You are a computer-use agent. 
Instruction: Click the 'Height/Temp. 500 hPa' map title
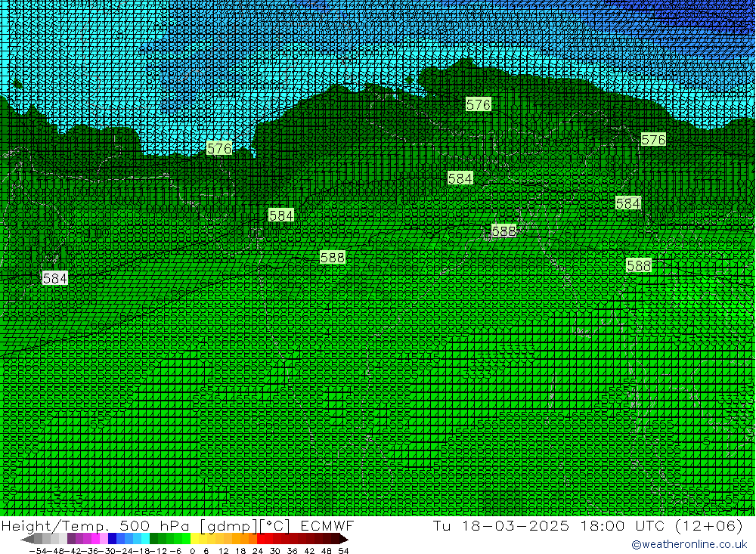(95, 525)
